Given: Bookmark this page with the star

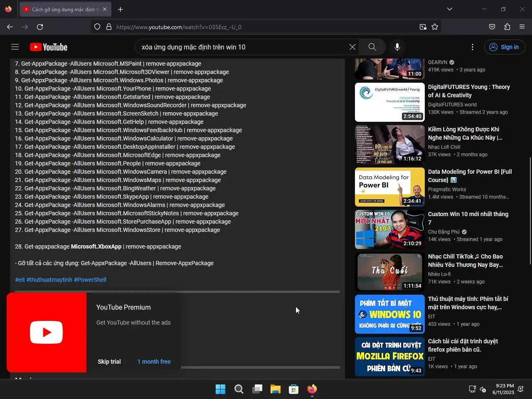Looking at the screenshot, I should (x=435, y=27).
